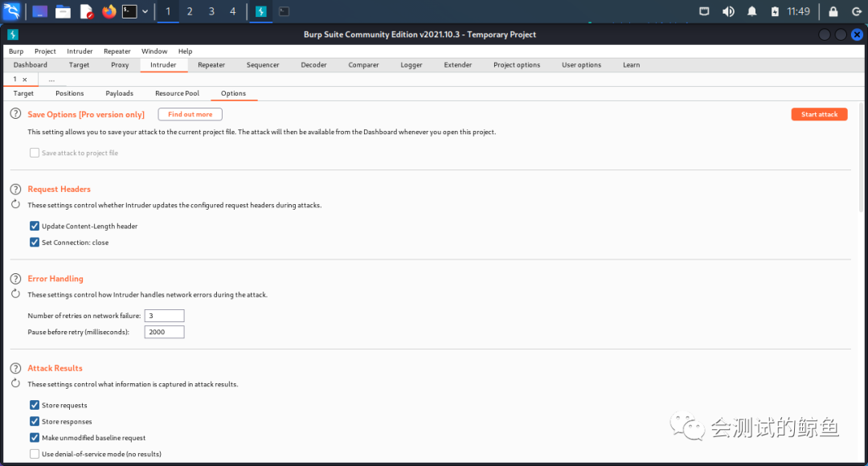Uncheck Store requests option
Screen dimensions: 868x466
click(x=35, y=405)
